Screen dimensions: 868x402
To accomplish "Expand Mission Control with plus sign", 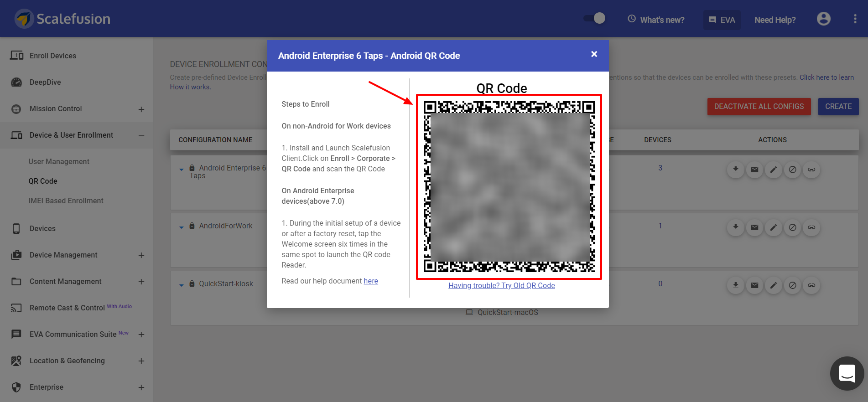I will [x=141, y=109].
